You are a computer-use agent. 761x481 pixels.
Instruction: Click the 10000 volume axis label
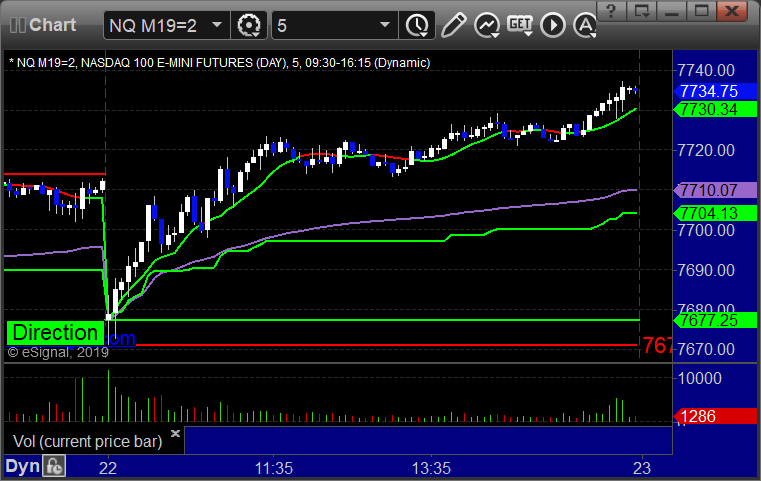700,379
